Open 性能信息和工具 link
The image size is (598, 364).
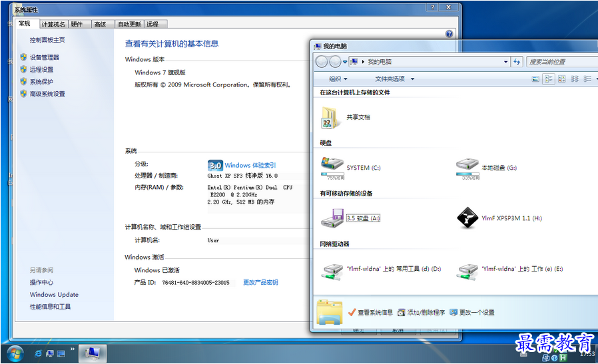(x=51, y=307)
